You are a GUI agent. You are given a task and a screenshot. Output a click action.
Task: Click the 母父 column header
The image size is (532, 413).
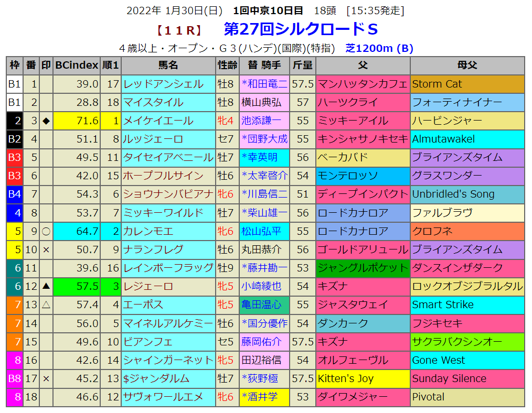pyautogui.click(x=467, y=66)
